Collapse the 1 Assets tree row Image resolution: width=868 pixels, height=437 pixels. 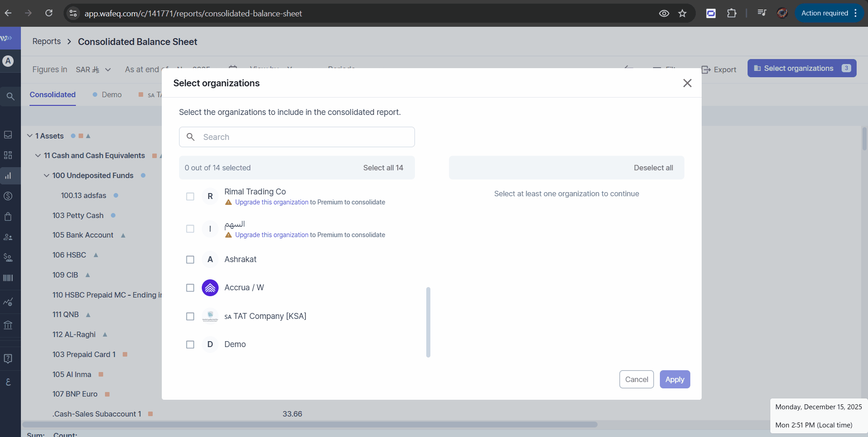tap(30, 136)
